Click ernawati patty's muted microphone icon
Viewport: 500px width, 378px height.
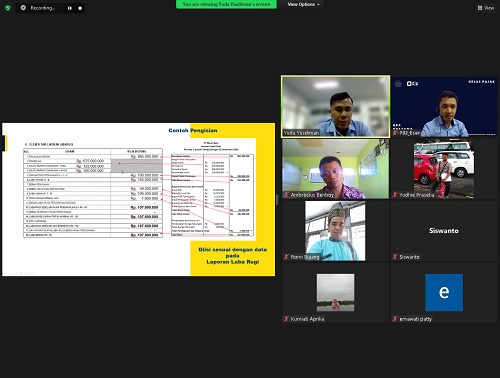(x=395, y=319)
